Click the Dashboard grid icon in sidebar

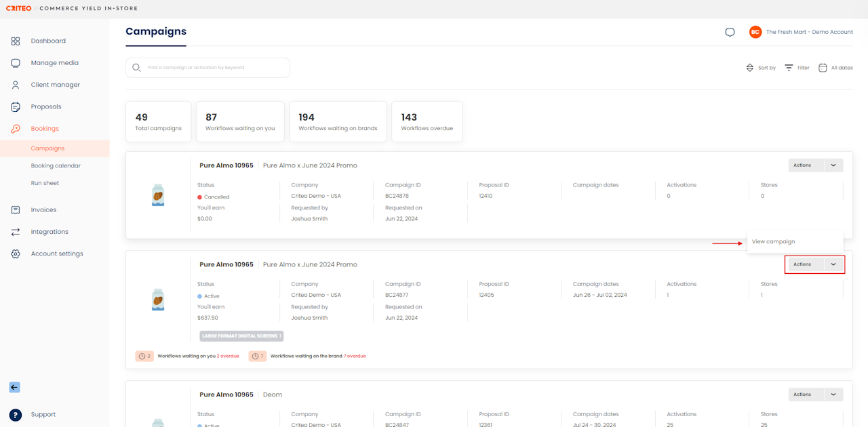(x=16, y=41)
